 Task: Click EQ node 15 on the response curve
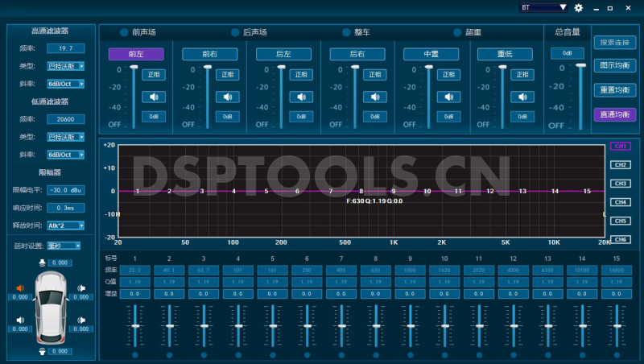point(587,191)
